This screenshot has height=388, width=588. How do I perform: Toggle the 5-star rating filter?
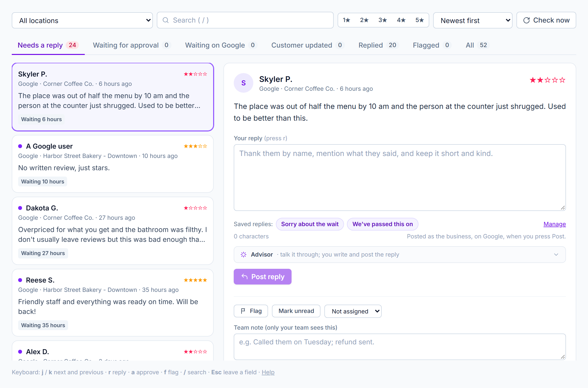419,20
